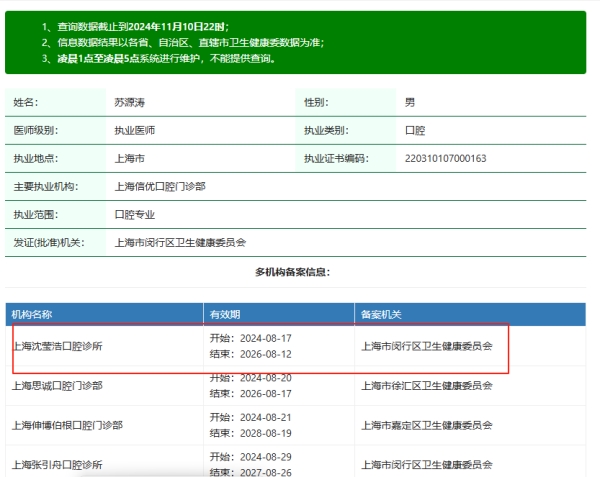Click the 机构名称 column header
600x477 pixels.
(31, 314)
